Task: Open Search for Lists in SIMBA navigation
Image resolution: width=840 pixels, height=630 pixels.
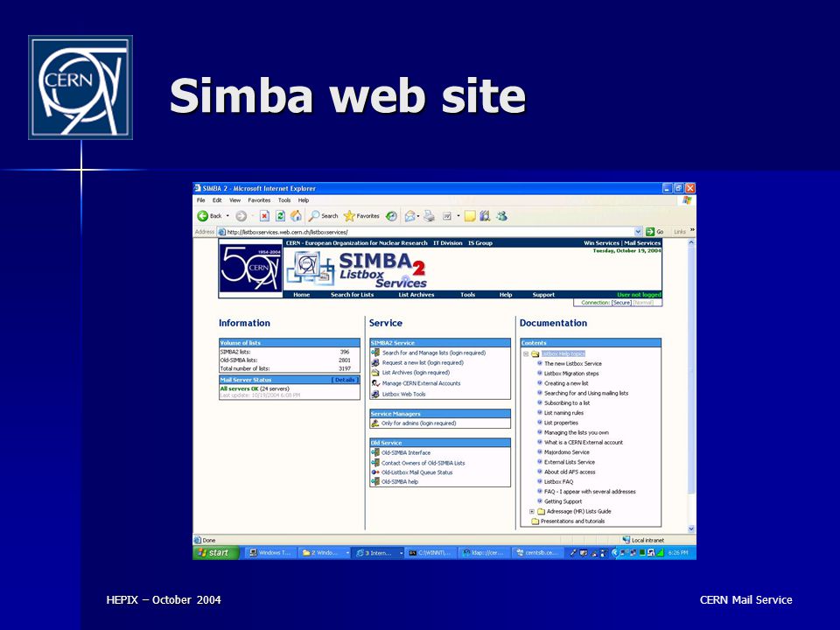Action: pos(352,295)
